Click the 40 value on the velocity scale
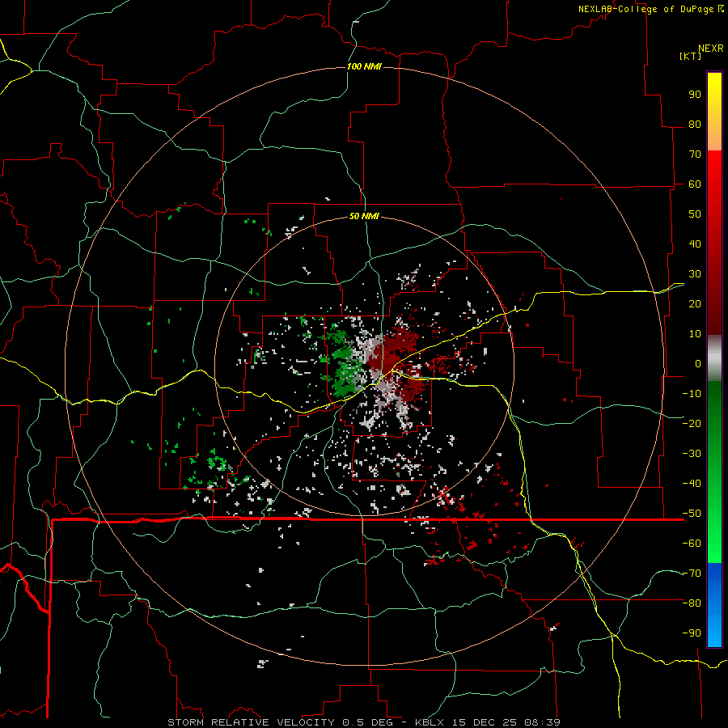 (x=695, y=244)
